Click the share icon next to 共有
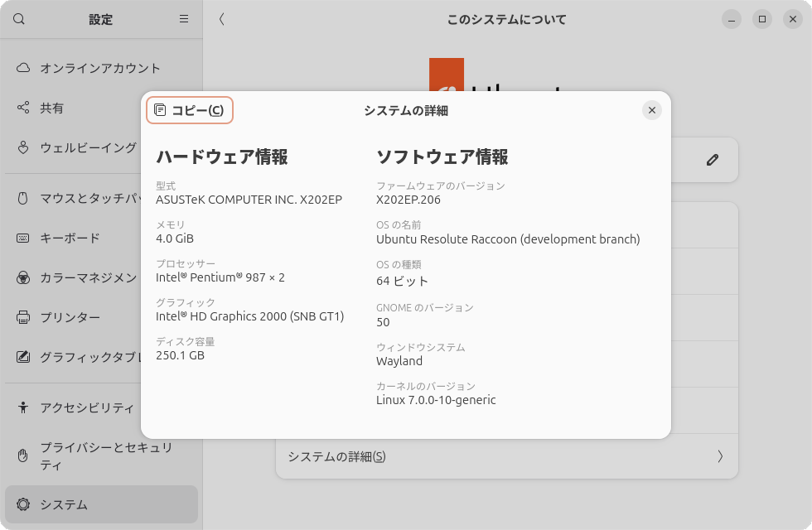This screenshot has height=530, width=812. (x=23, y=108)
